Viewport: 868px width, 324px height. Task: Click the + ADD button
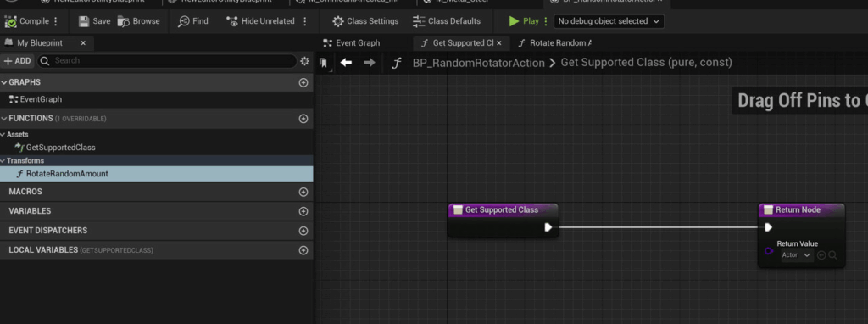(18, 61)
